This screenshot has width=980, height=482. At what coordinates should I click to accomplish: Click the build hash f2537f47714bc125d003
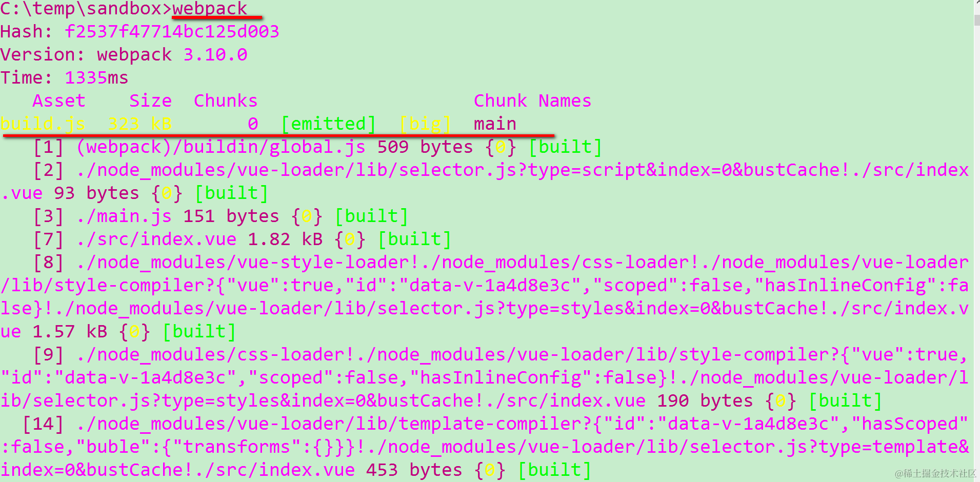pyautogui.click(x=172, y=32)
